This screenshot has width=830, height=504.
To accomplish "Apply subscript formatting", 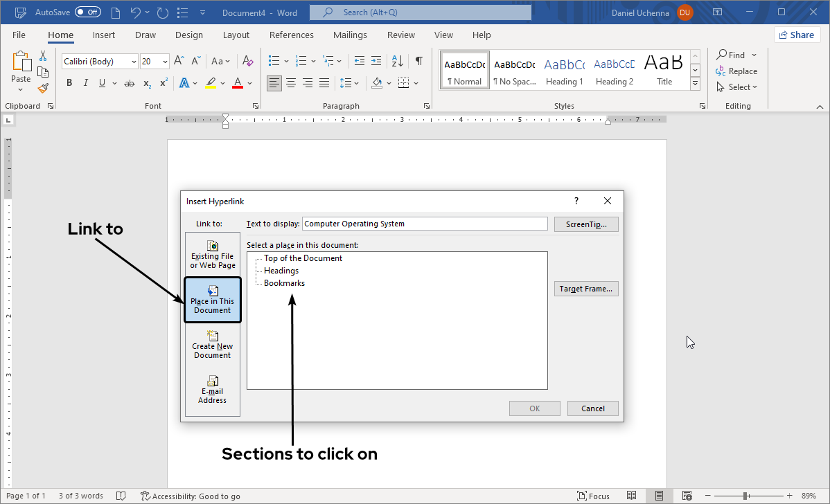I will (x=146, y=83).
